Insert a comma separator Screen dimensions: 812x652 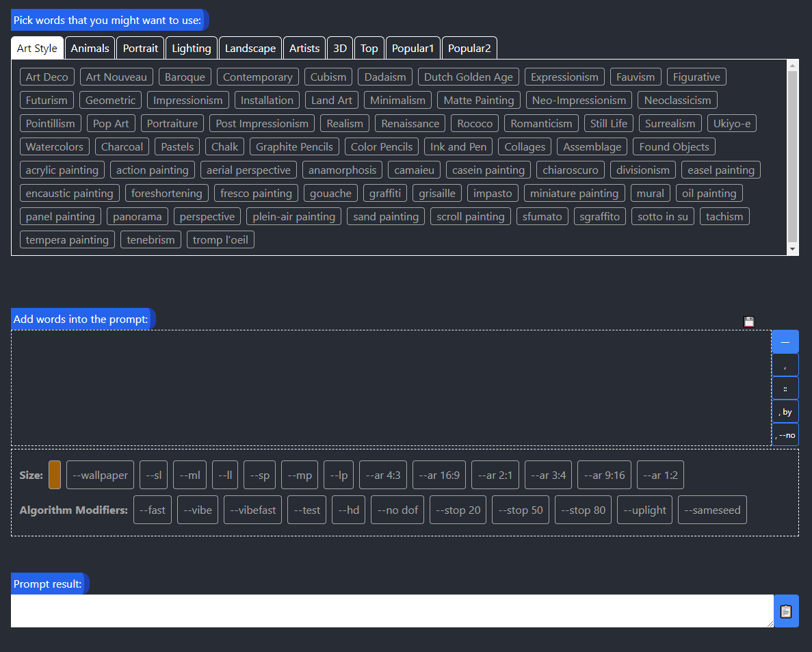[x=785, y=365]
